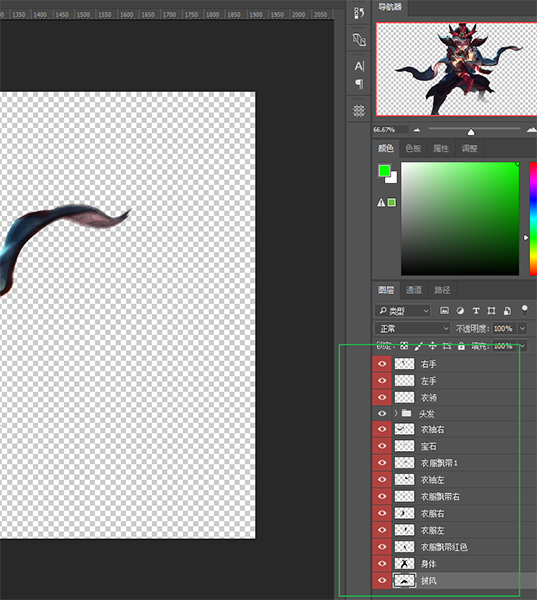Open the 类型 layer filter dropdown

tap(403, 311)
